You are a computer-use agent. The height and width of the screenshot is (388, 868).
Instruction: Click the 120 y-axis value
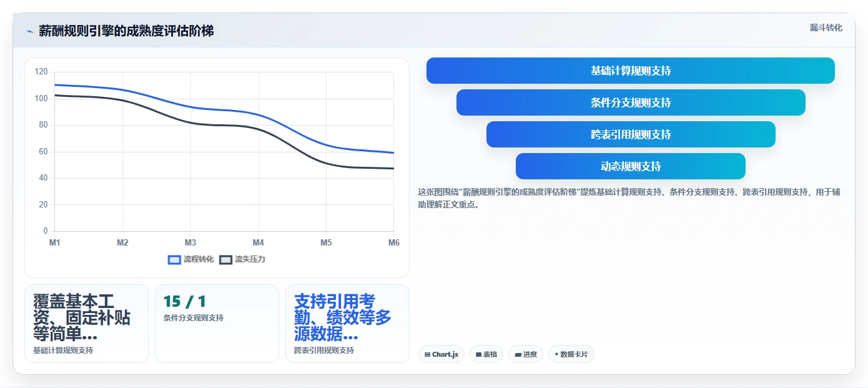[41, 72]
